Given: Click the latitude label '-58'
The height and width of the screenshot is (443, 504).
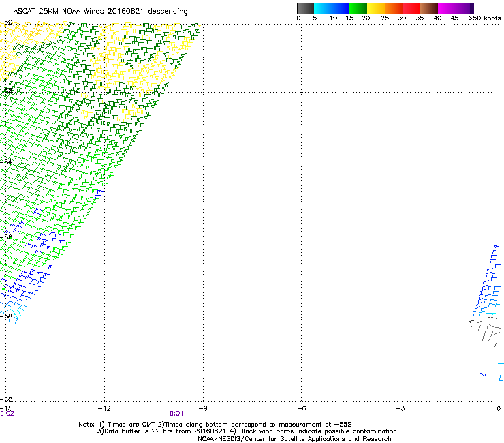Looking at the screenshot, I should [x=6, y=316].
